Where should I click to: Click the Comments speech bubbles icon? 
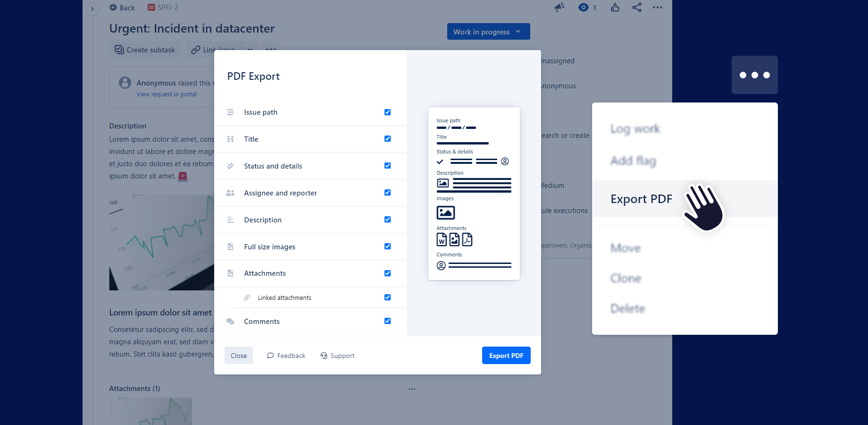click(x=230, y=322)
